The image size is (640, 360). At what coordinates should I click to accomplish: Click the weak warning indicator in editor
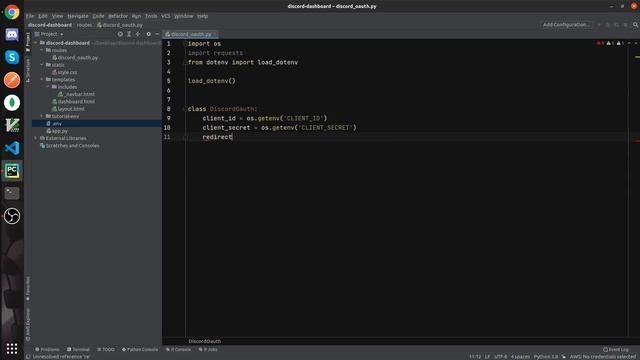(620, 43)
